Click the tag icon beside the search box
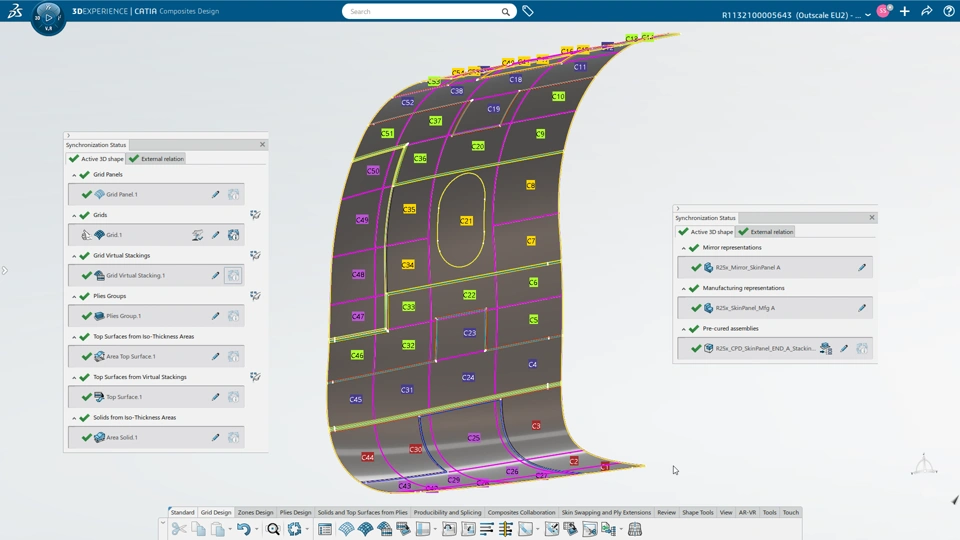The width and height of the screenshot is (960, 540). (528, 11)
